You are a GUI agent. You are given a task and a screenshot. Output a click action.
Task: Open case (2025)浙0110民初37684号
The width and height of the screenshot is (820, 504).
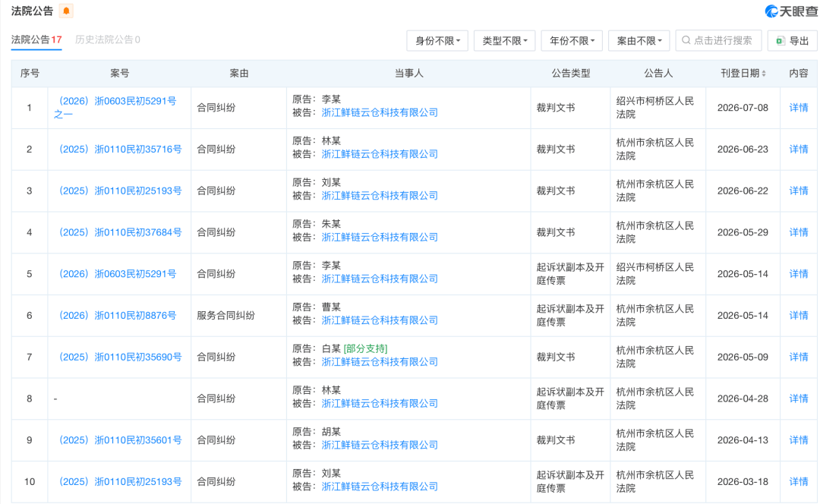pyautogui.click(x=120, y=232)
